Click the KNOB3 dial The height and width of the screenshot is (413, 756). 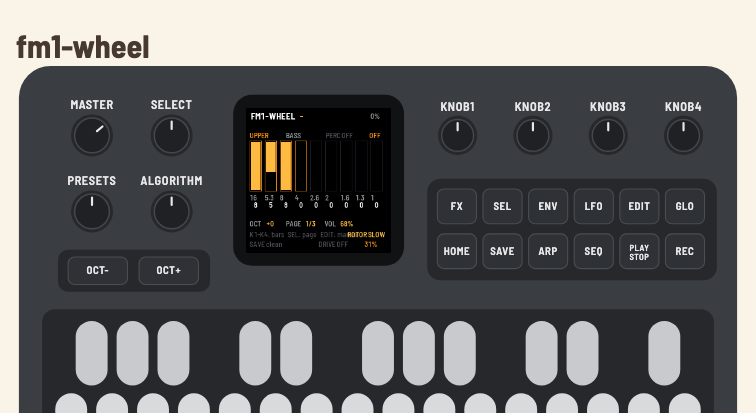point(608,135)
